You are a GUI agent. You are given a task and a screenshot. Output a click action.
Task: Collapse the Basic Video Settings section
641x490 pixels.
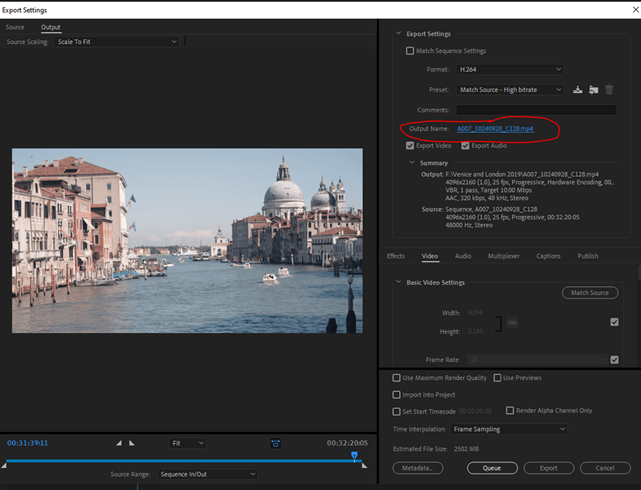pos(398,282)
